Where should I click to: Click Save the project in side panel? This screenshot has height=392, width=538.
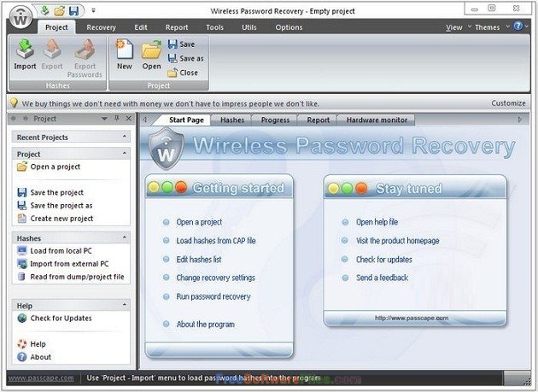pyautogui.click(x=50, y=192)
